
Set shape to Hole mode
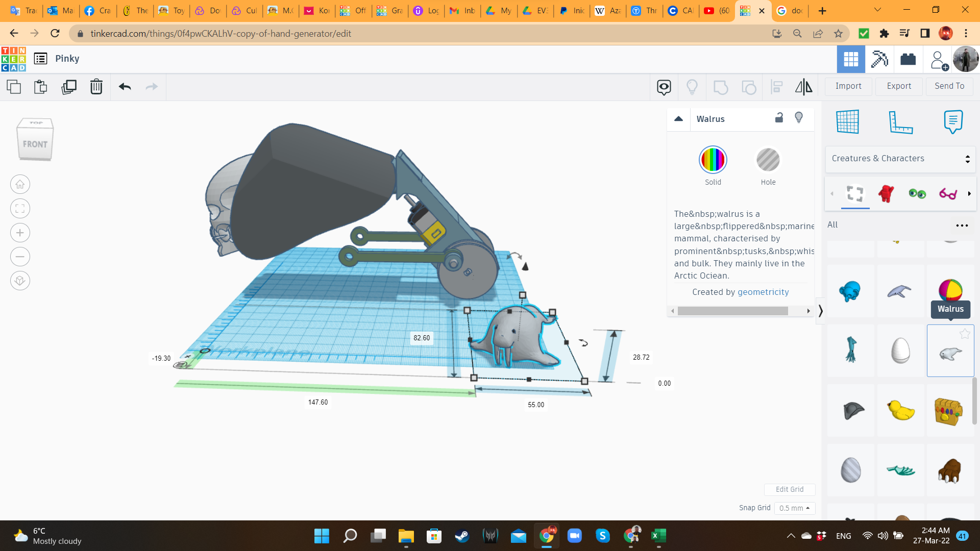pyautogui.click(x=768, y=160)
